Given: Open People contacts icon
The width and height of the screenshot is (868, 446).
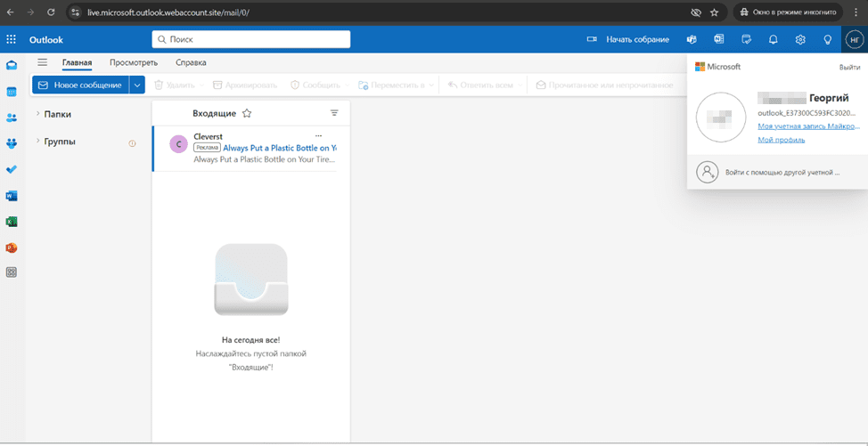Looking at the screenshot, I should click(11, 118).
